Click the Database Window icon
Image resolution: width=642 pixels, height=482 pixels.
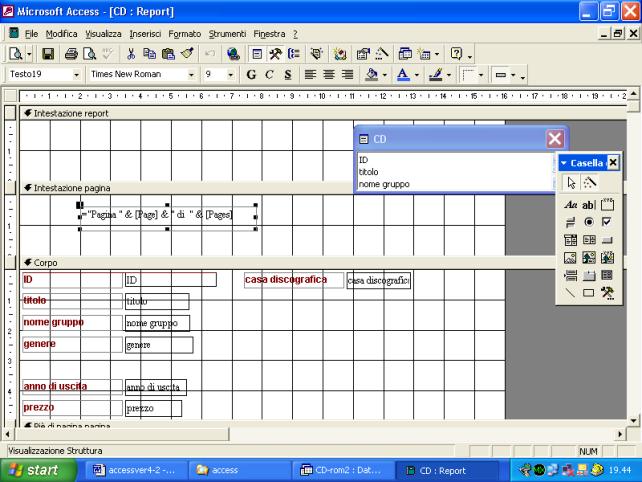(x=405, y=54)
